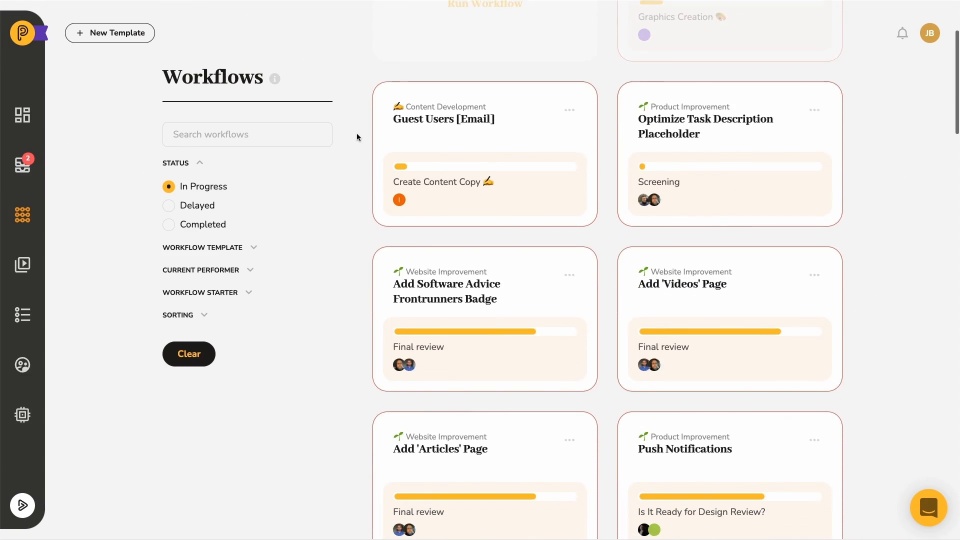This screenshot has height=540, width=960.
Task: Open the Add 'Articles' Page workflow
Action: tap(440, 449)
